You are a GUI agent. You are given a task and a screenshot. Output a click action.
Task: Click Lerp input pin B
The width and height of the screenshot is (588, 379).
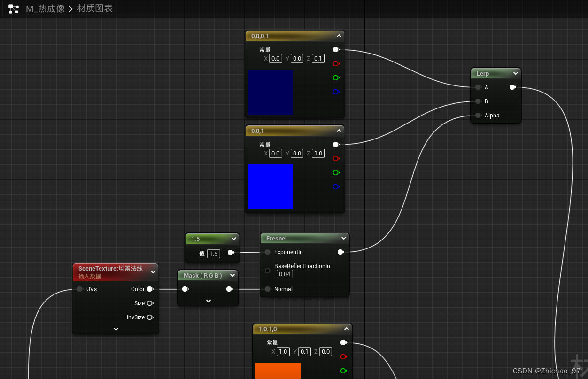coord(478,101)
